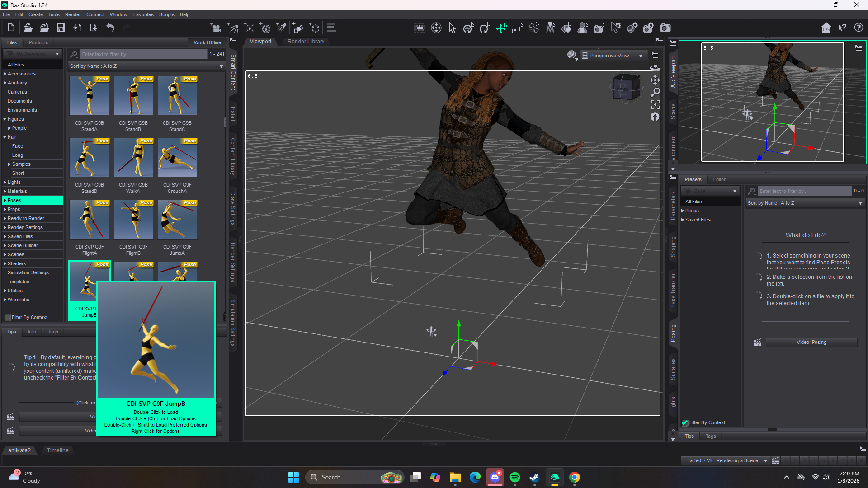Image resolution: width=868 pixels, height=488 pixels.
Task: Select the Scale tool icon
Action: click(517, 28)
